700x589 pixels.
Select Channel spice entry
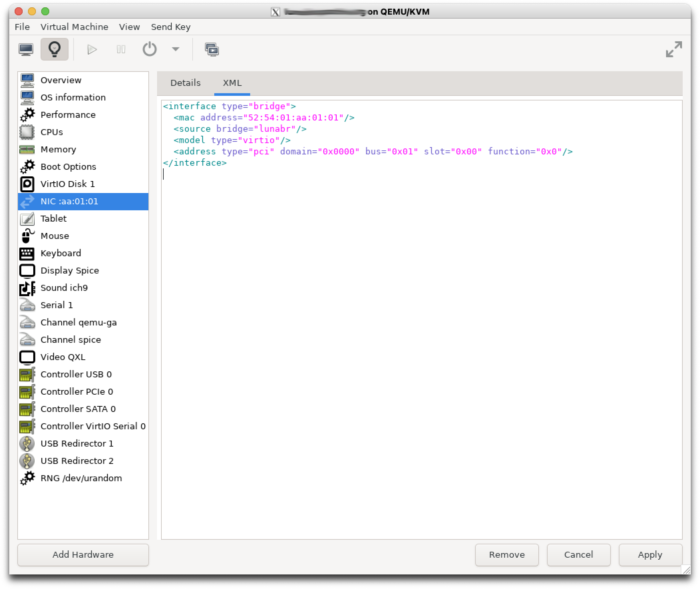(x=84, y=340)
